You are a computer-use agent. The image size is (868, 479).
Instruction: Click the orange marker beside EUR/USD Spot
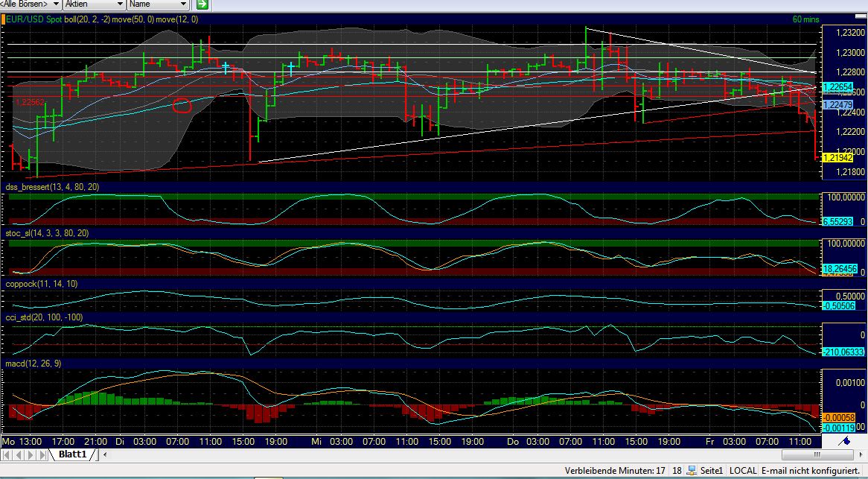click(3, 19)
